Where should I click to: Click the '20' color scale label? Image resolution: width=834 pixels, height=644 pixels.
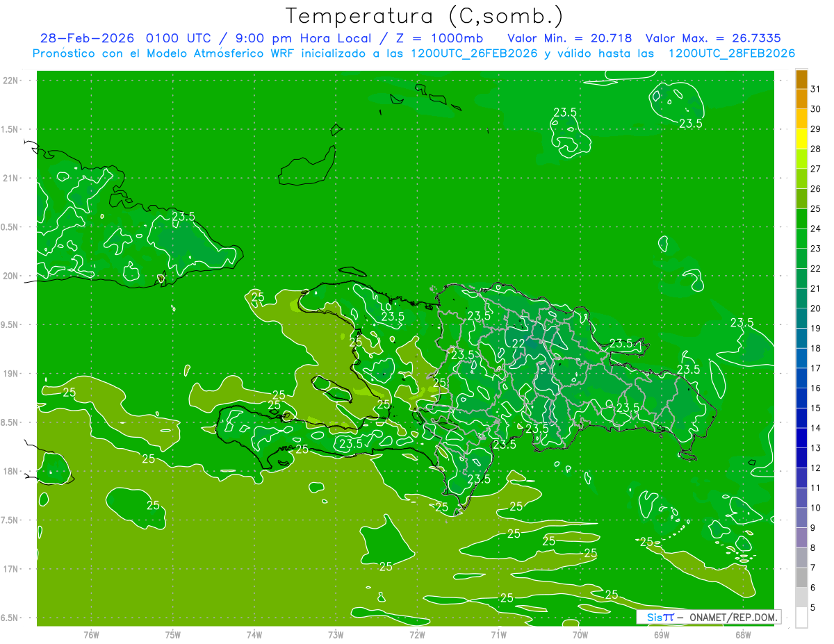[x=815, y=308]
